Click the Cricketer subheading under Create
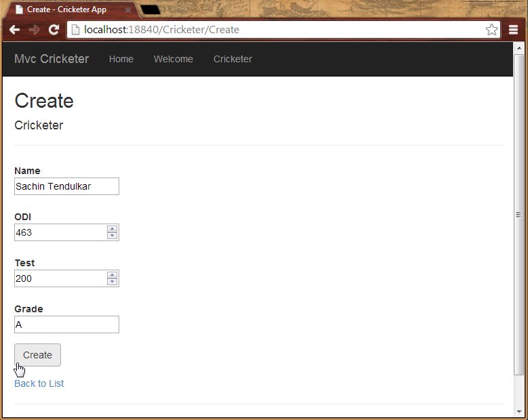 [x=39, y=125]
